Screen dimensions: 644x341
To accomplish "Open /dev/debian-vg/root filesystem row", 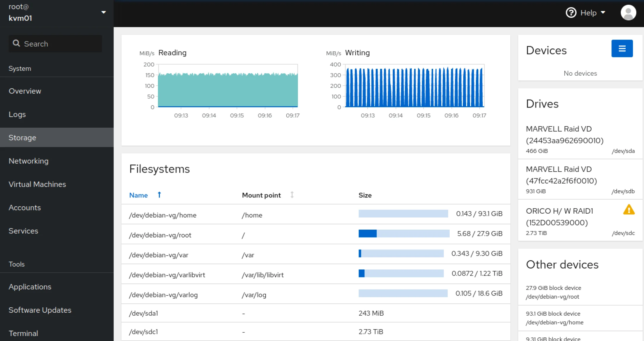I will [160, 235].
